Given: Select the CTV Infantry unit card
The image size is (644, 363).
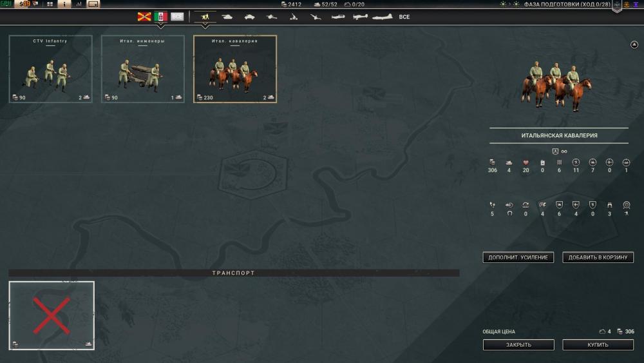Looking at the screenshot, I should click(x=50, y=69).
